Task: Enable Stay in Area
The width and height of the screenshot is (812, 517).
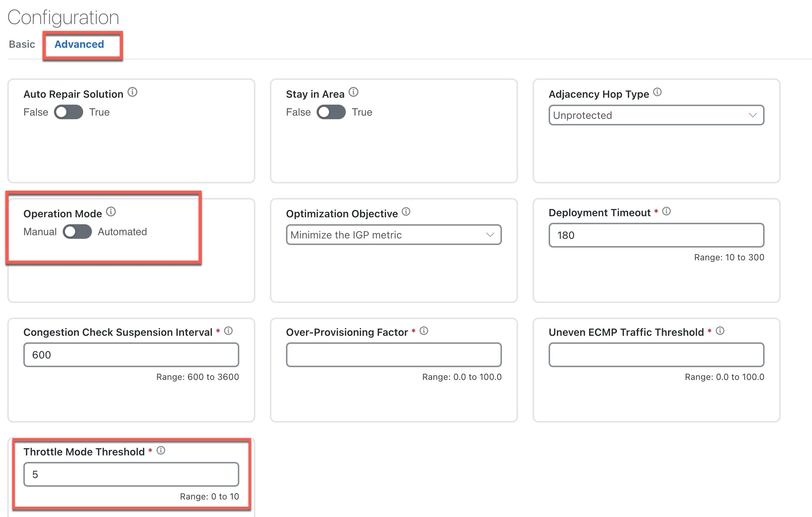Action: (x=331, y=112)
